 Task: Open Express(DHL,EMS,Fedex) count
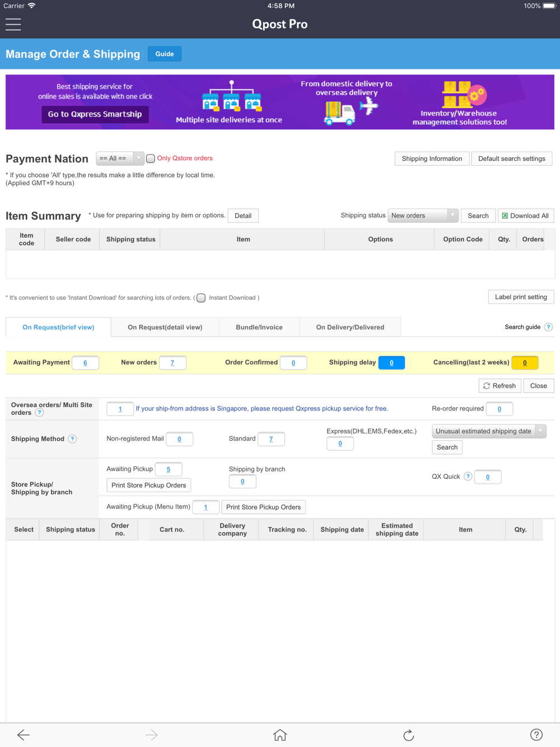340,443
